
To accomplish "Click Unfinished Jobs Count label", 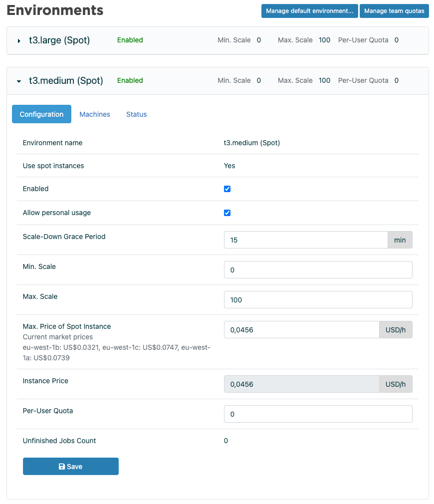I will point(59,441).
